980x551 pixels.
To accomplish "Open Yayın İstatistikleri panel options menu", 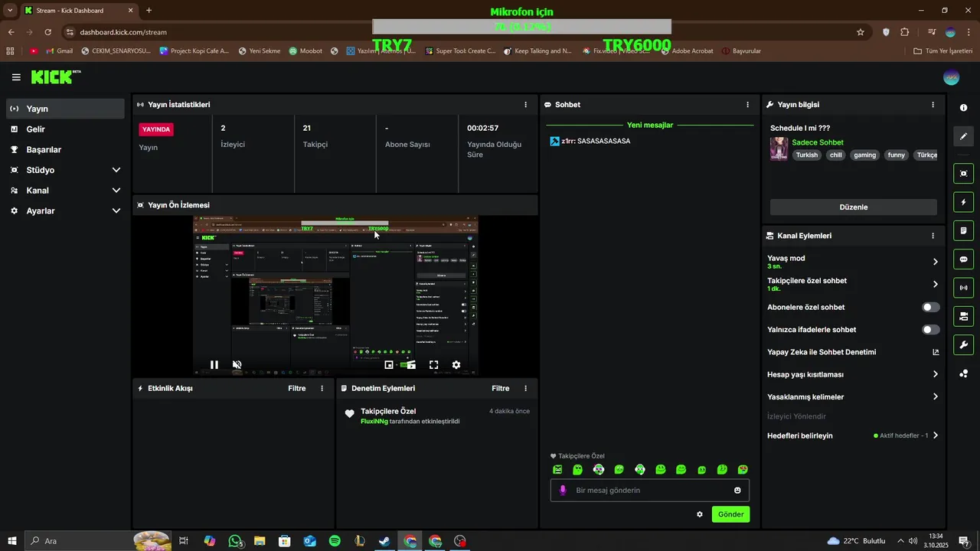I will [x=525, y=105].
